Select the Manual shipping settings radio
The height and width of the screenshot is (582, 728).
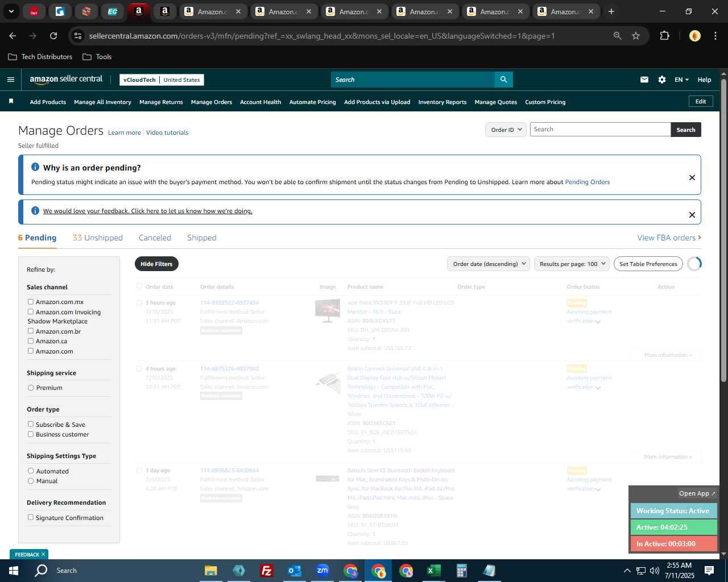(31, 481)
